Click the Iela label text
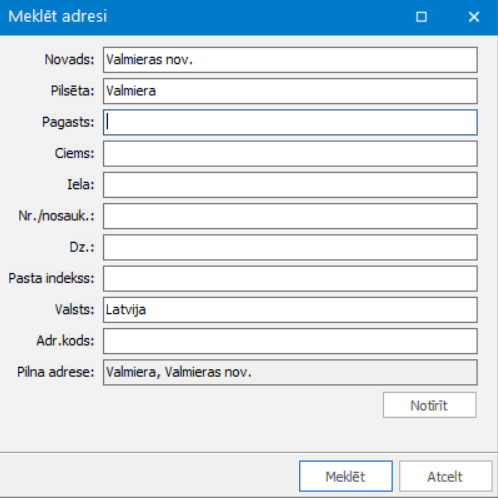 [81, 184]
